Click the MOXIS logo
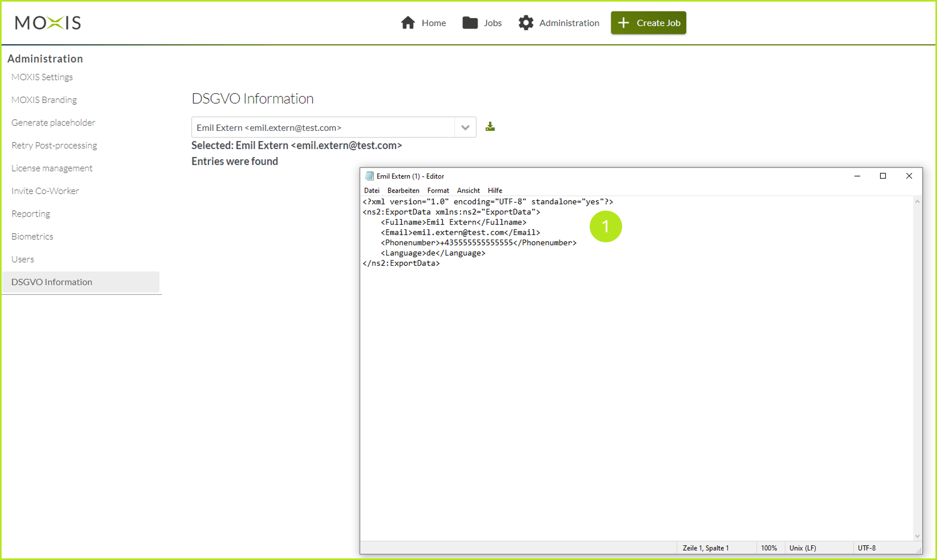The height and width of the screenshot is (560, 937). pyautogui.click(x=48, y=23)
